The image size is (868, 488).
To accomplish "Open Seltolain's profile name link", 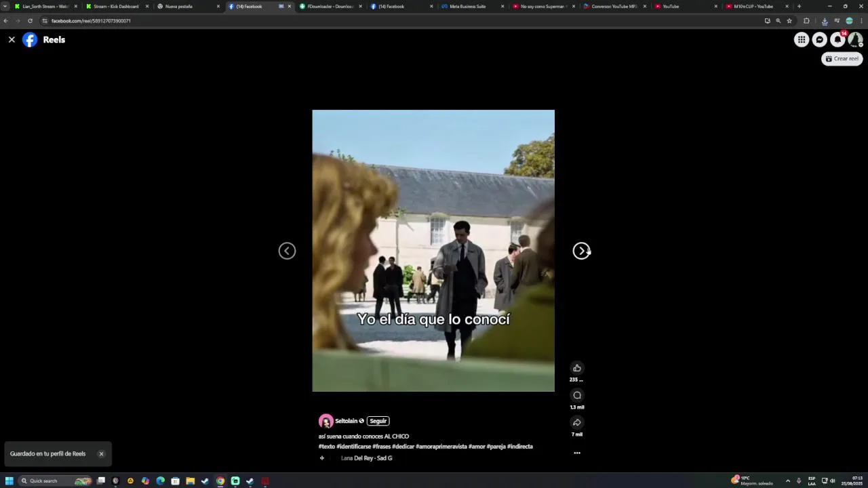I will 346,421.
